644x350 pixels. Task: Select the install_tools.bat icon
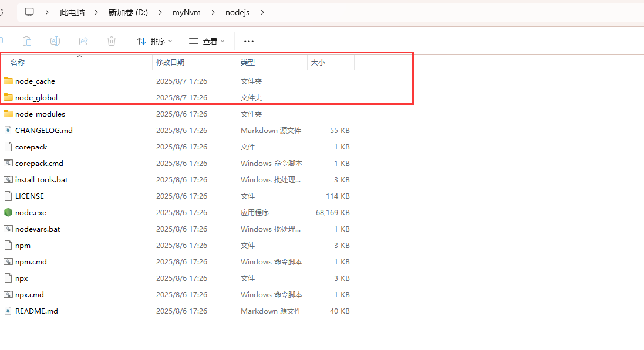(x=8, y=179)
